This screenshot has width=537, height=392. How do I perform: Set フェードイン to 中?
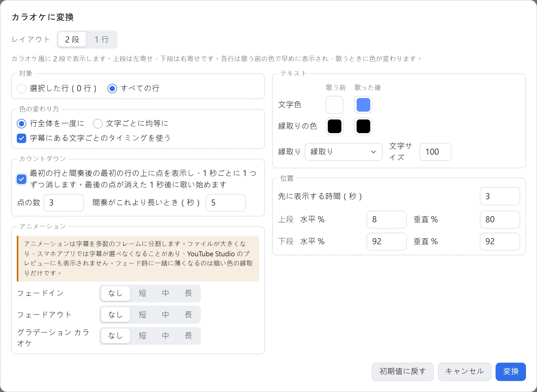pos(165,293)
